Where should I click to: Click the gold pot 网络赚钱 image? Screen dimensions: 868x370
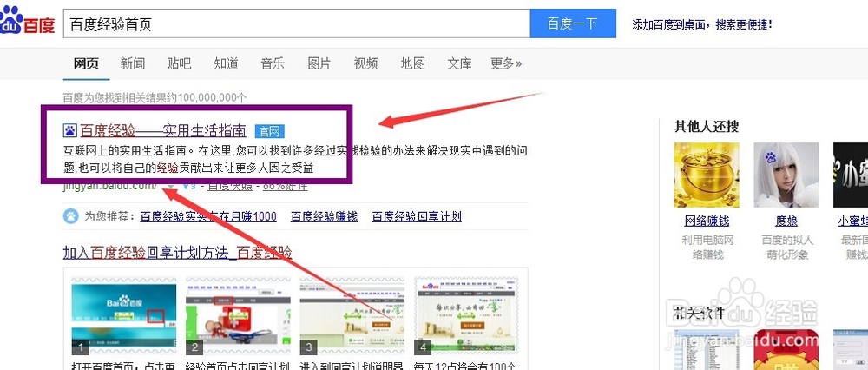coord(707,175)
